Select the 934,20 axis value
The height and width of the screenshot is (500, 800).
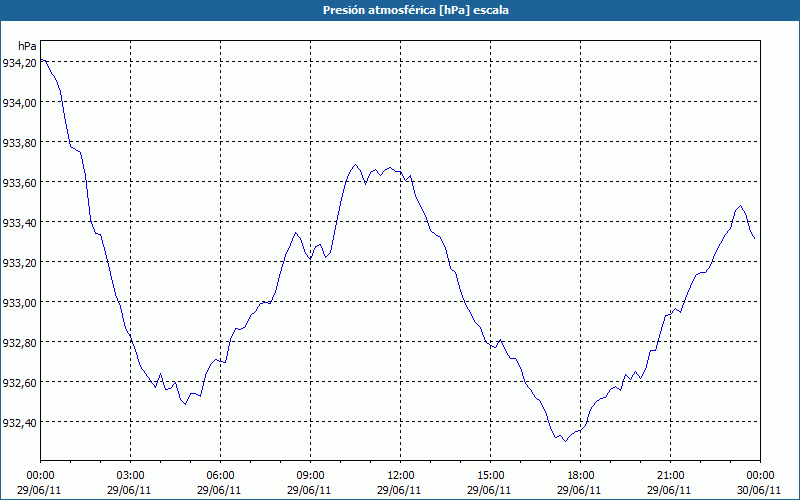(20, 63)
